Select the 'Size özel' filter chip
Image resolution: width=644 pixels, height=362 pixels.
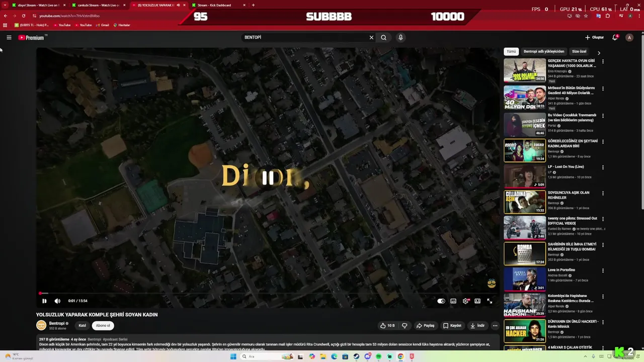tap(579, 51)
